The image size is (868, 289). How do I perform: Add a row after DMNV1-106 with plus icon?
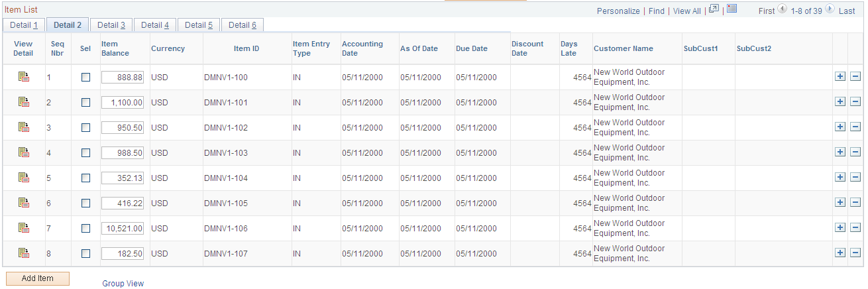click(x=840, y=228)
